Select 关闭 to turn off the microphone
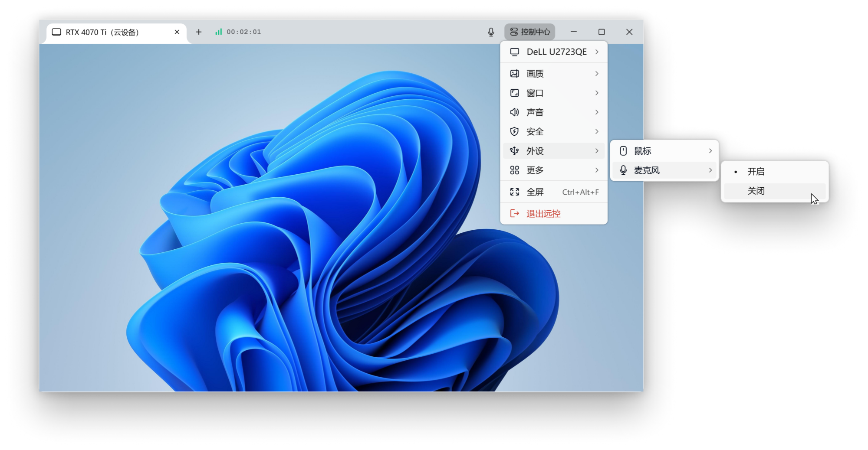This screenshot has height=450, width=868. [775, 191]
